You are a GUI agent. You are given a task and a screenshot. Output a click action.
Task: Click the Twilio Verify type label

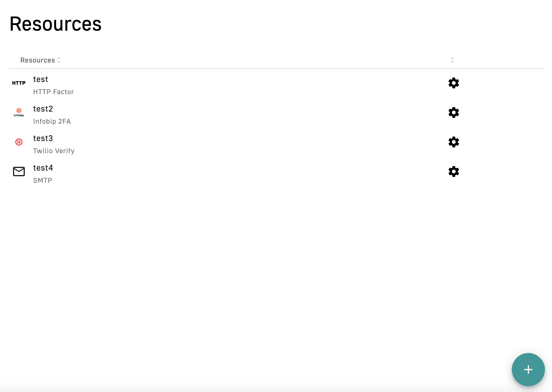[54, 151]
